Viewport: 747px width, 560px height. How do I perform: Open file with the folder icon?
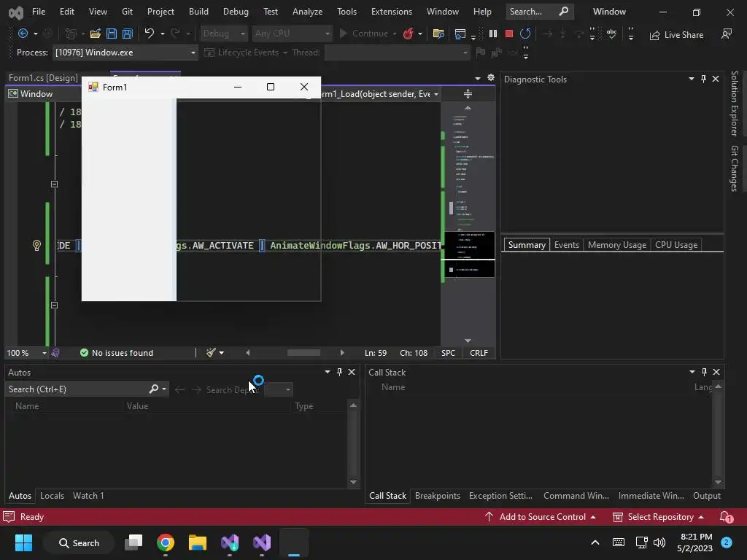[96, 34]
